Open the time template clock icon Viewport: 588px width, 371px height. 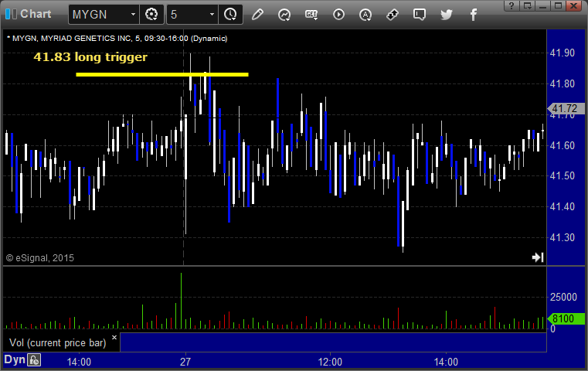pos(230,15)
